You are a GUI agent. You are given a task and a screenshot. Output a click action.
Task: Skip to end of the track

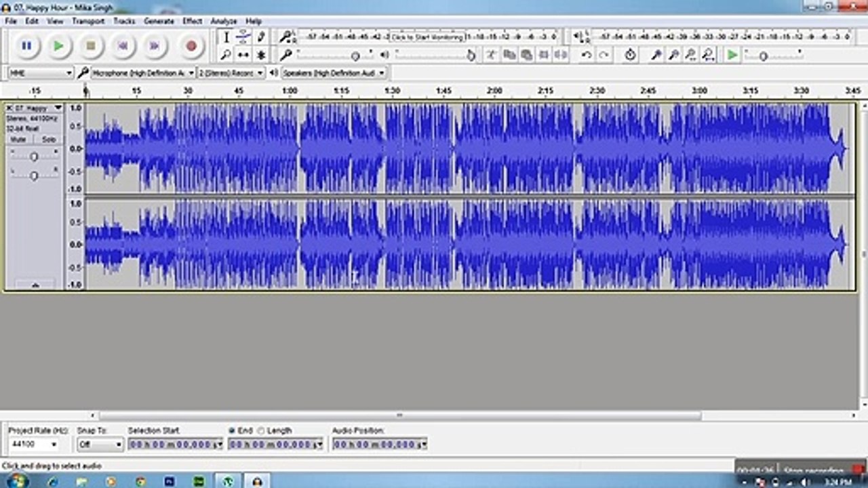point(155,46)
